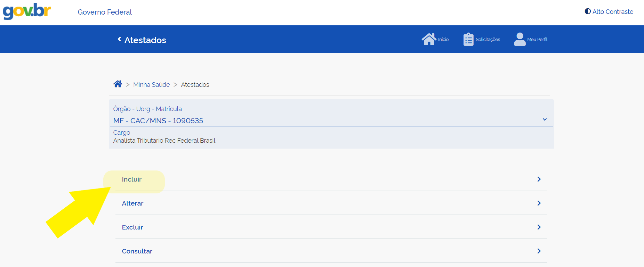Select the MF - CAC/MNS - 1090535 field
The width and height of the screenshot is (644, 267).
[158, 120]
